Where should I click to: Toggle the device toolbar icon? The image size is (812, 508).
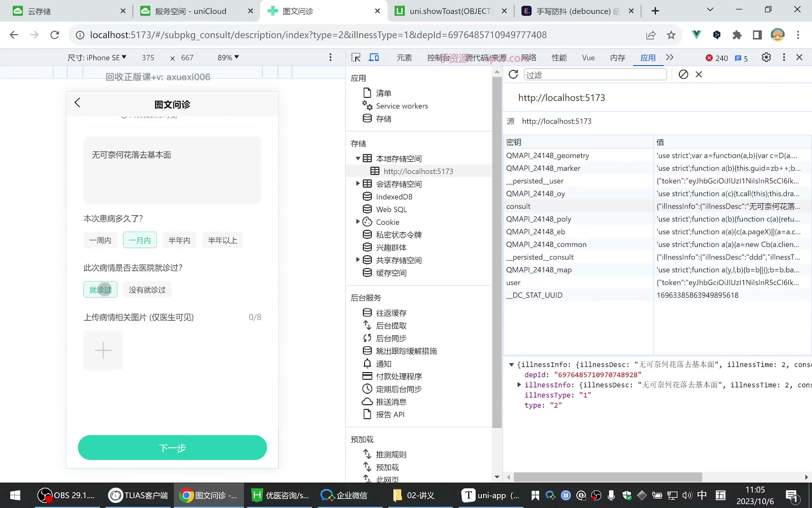374,58
